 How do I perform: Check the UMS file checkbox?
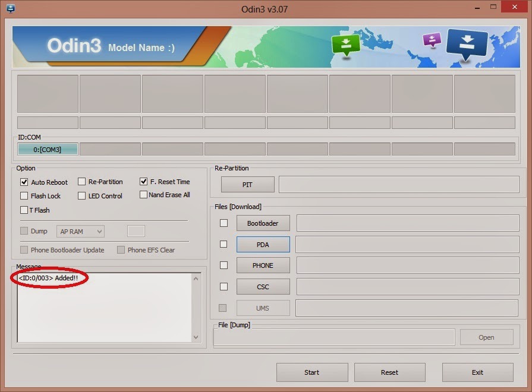tap(222, 308)
